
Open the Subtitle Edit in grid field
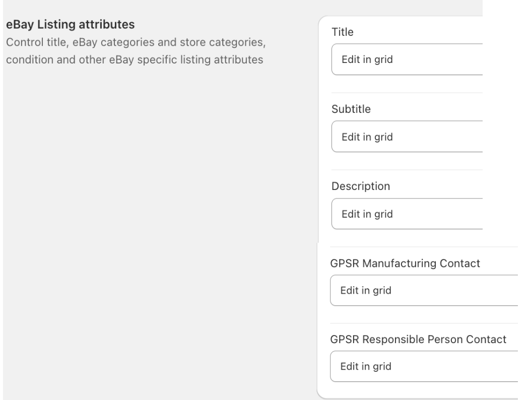[x=407, y=137]
